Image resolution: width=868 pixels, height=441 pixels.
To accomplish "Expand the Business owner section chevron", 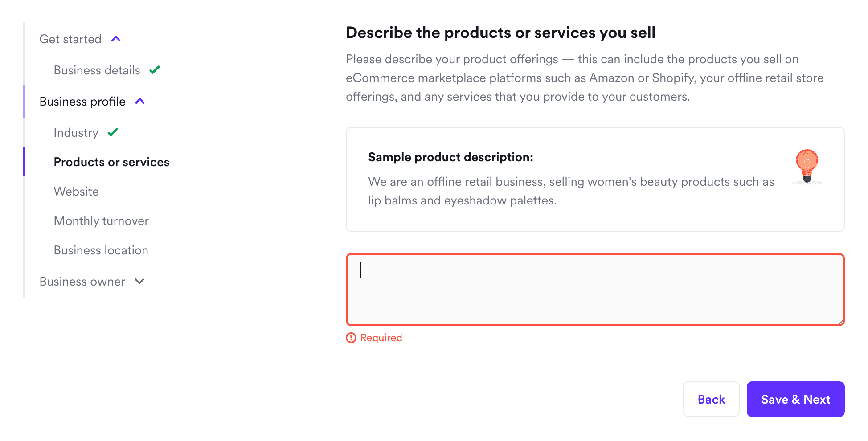I will point(139,282).
